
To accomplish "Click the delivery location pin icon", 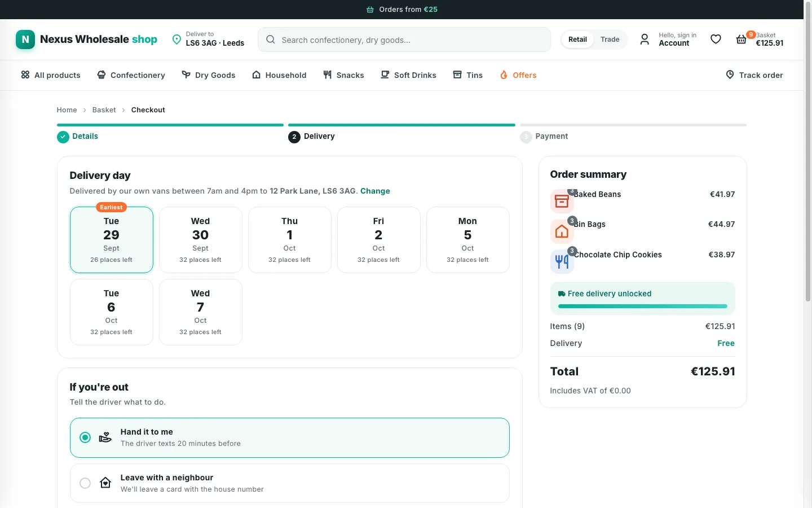I will 176,40.
